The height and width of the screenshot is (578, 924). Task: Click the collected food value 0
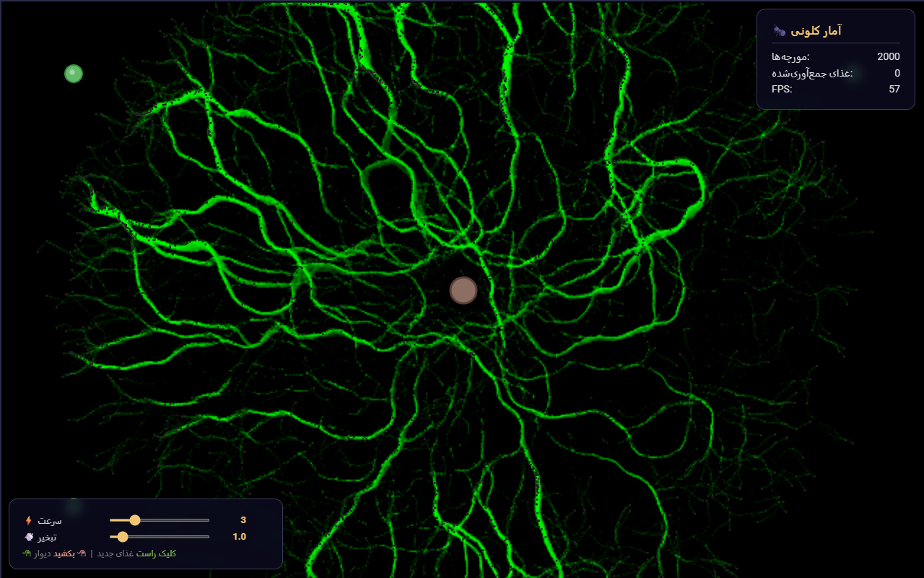[897, 73]
